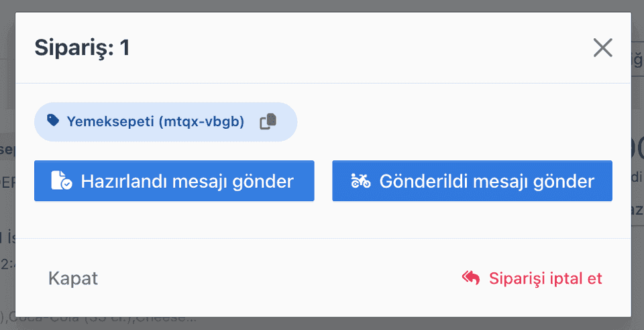Screen dimensions: 644x330
Task: Click the Sipariş: 1 dialog title
Action: click(82, 48)
